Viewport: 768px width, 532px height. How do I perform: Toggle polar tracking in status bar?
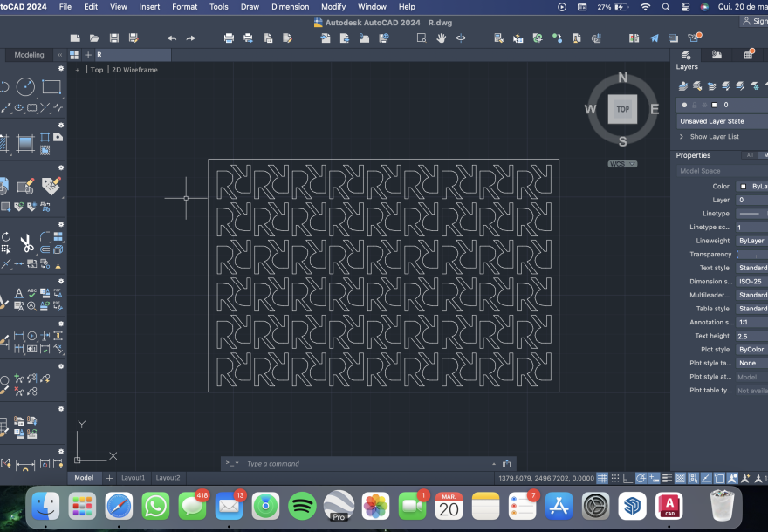point(641,478)
